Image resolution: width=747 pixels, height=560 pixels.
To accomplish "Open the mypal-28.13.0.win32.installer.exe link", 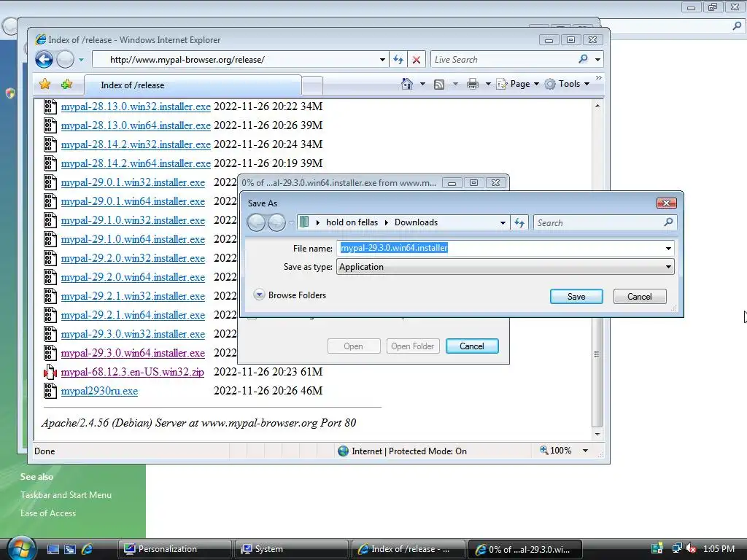I will [x=136, y=106].
